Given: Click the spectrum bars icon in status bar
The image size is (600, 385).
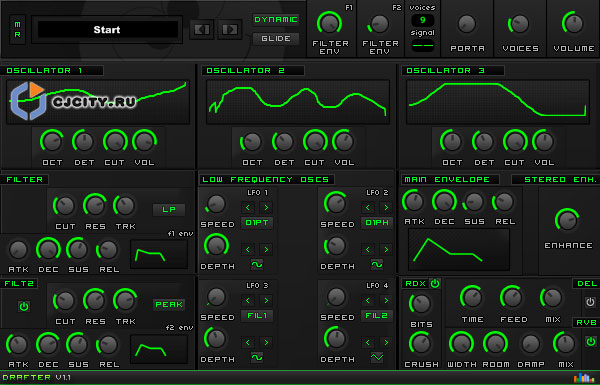Looking at the screenshot, I should (584, 378).
